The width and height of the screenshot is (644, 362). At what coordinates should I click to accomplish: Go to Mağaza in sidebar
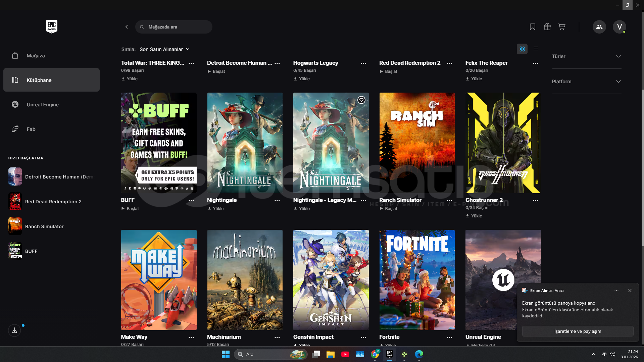coord(51,56)
